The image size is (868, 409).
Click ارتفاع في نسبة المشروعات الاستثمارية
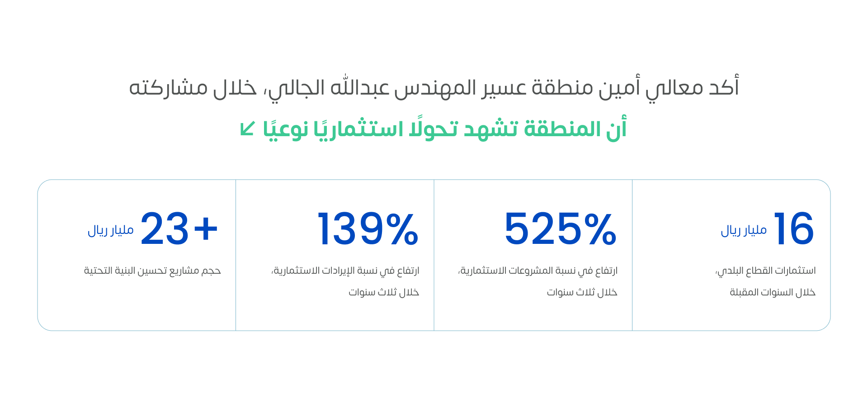538,271
